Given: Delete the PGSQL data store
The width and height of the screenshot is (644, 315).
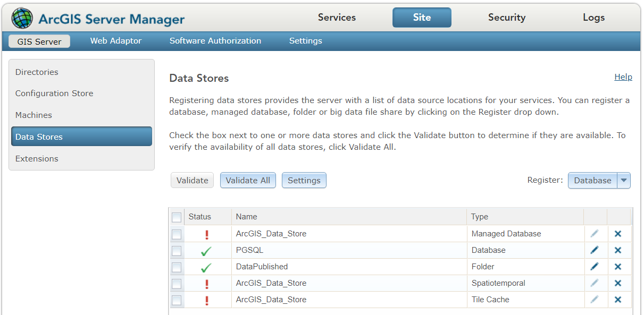Looking at the screenshot, I should click(618, 250).
